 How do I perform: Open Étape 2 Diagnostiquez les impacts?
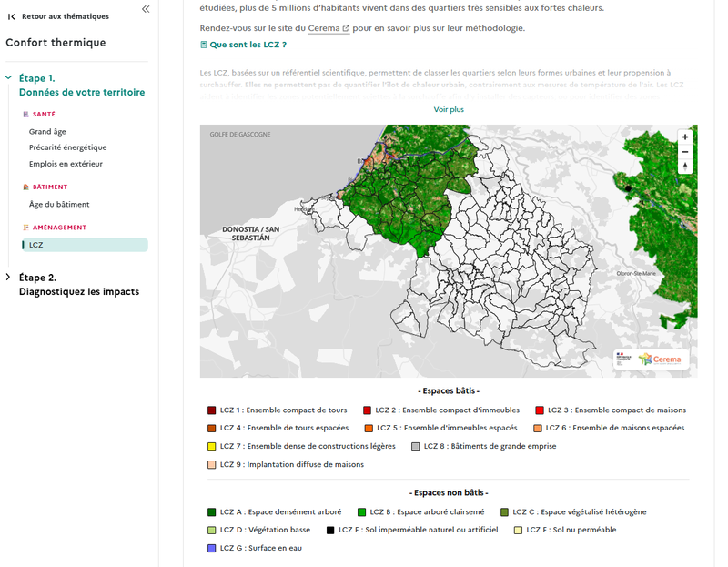pyautogui.click(x=79, y=285)
